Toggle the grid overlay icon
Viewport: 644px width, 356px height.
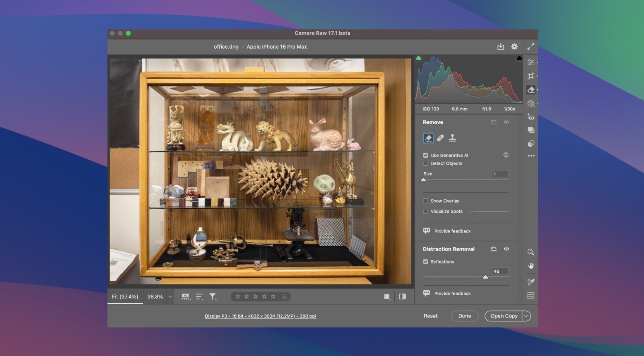(531, 296)
